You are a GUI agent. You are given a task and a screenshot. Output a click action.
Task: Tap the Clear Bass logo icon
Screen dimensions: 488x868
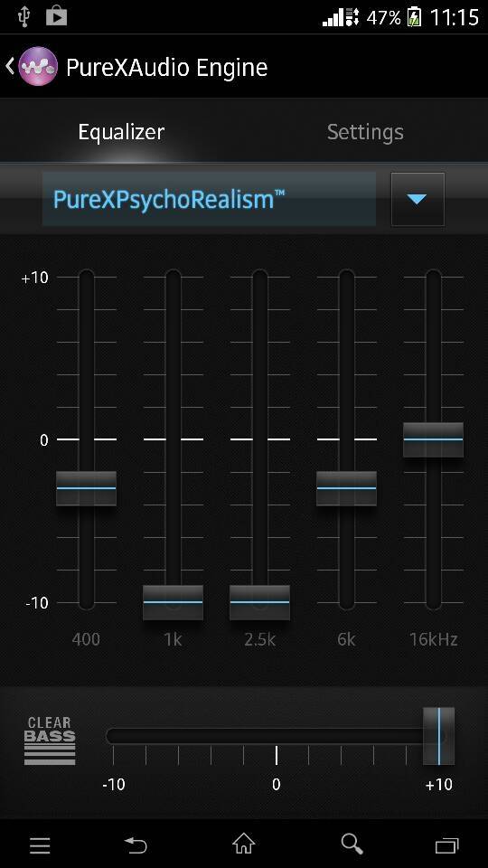pos(50,741)
